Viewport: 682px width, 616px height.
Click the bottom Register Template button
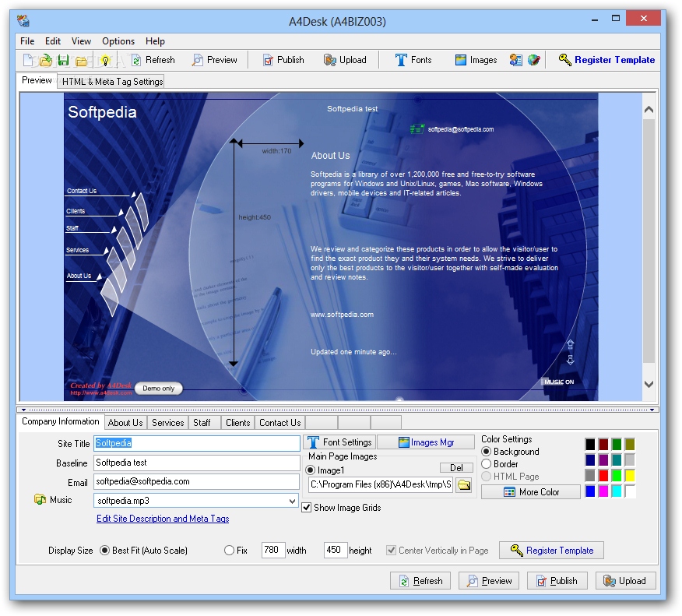551,551
